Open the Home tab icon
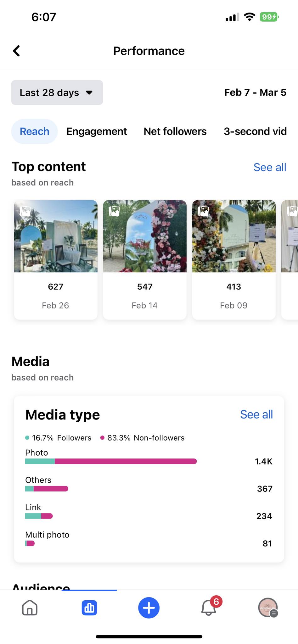Screen dimensions: 298x644 click(30, 608)
